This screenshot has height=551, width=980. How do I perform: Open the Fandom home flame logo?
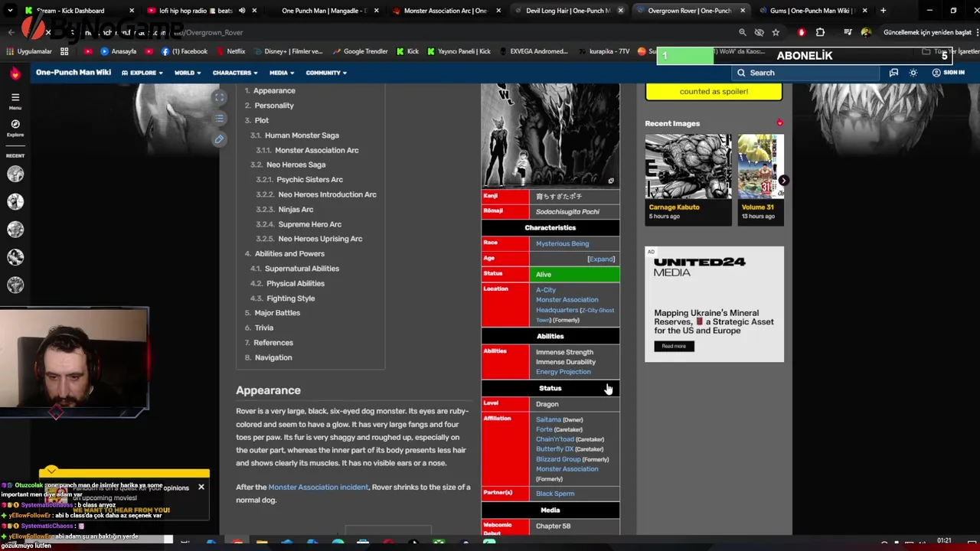click(15, 73)
